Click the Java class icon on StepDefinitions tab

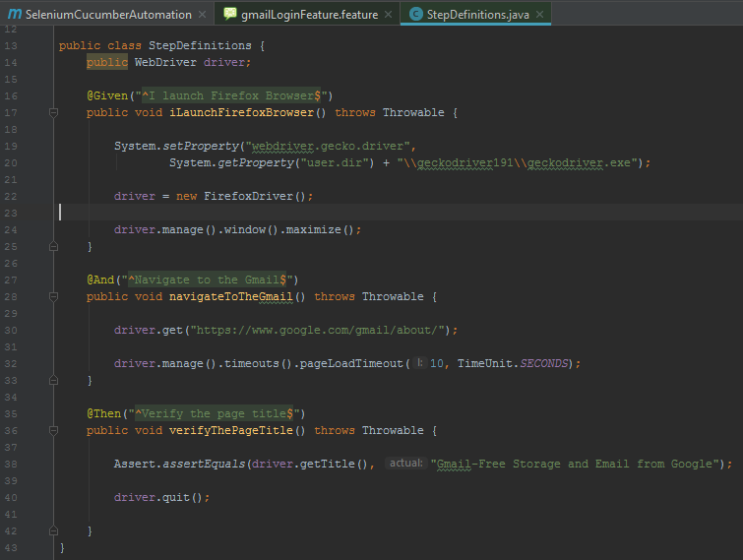tap(415, 14)
